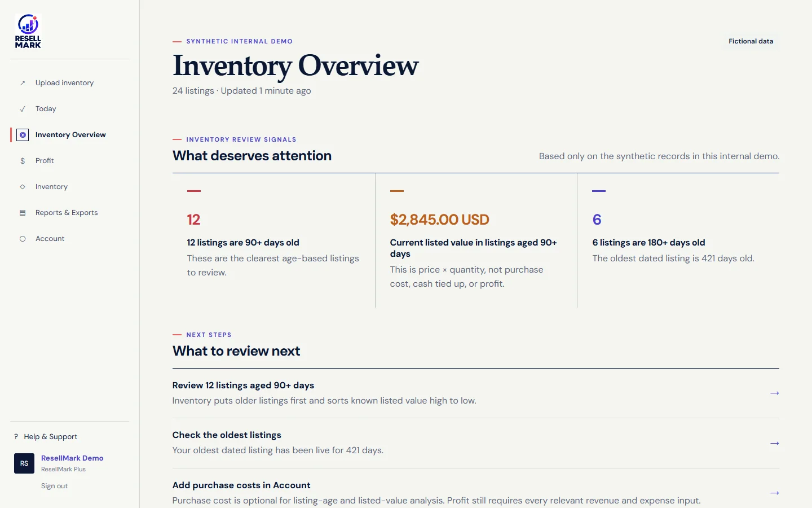Click the ResellMark logo
Screen dimensions: 812x508
pos(28,31)
